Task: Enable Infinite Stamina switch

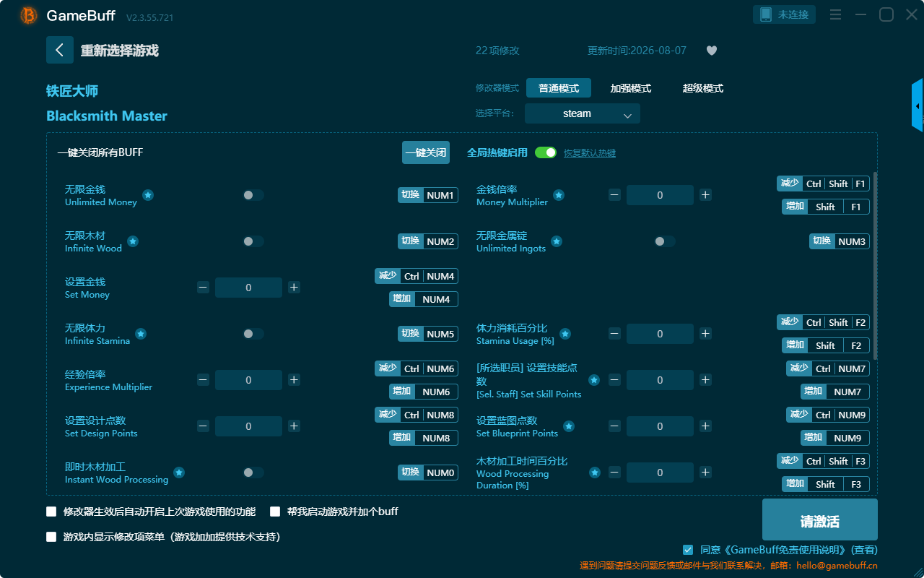Action: pos(253,334)
